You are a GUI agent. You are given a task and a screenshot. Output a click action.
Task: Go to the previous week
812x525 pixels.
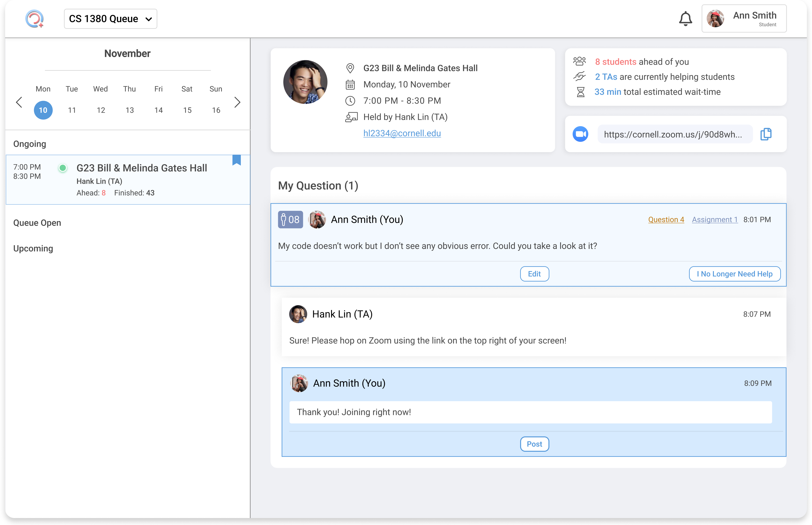click(x=19, y=102)
